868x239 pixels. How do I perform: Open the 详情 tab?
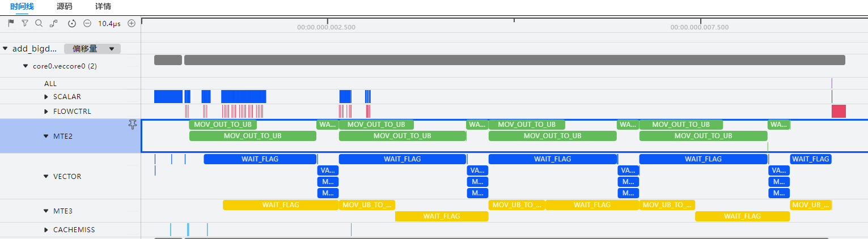point(103,7)
